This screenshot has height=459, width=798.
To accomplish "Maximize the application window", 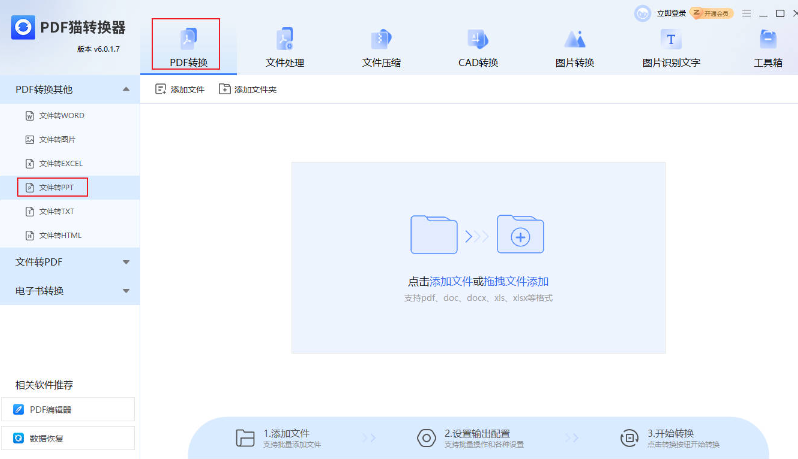I will click(780, 13).
